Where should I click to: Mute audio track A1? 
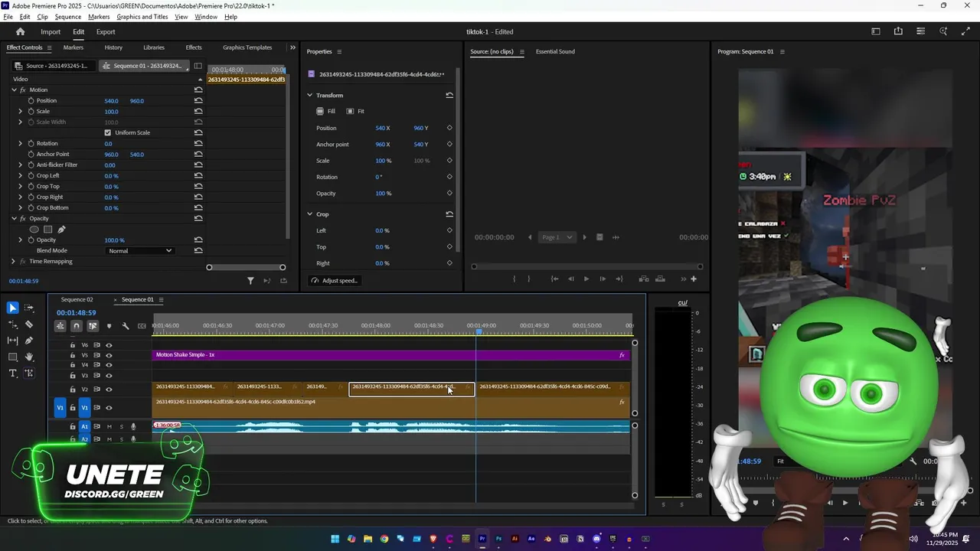click(109, 426)
